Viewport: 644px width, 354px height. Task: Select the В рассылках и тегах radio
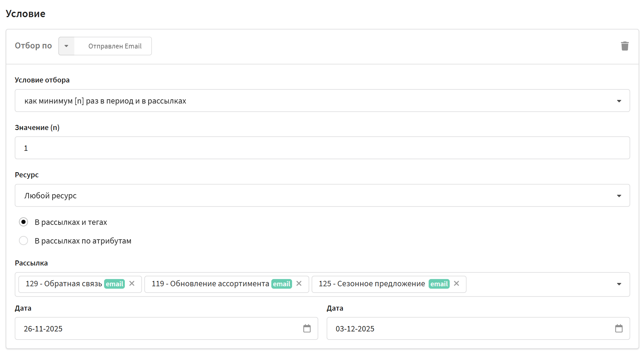(x=23, y=222)
